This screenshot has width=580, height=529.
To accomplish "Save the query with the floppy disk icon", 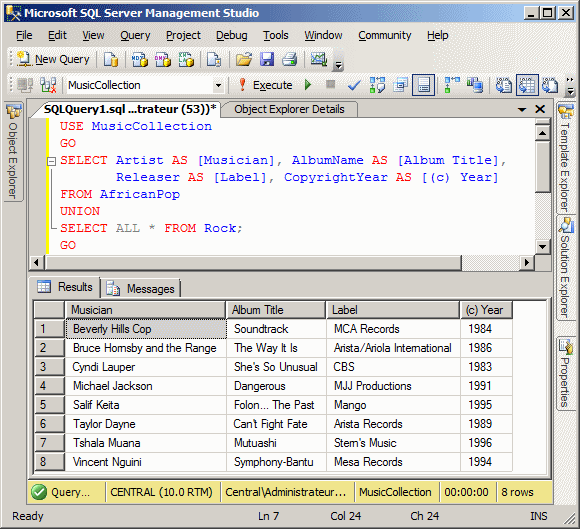I will 267,59.
